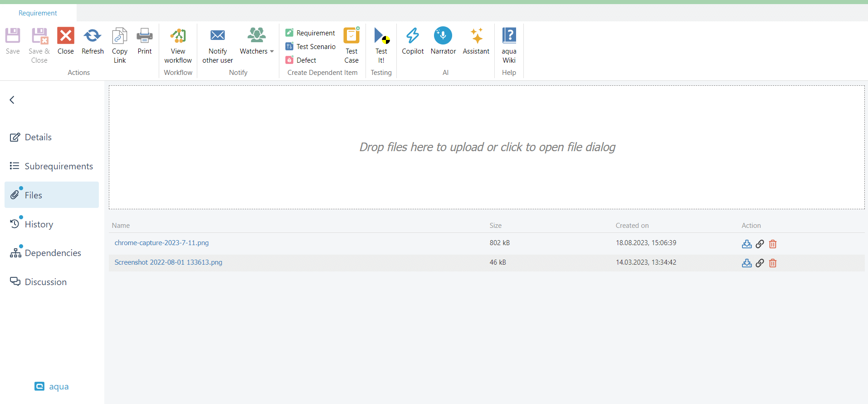Screen dimensions: 868x404
Task: Open View workflow diagram
Action: pyautogui.click(x=178, y=36)
